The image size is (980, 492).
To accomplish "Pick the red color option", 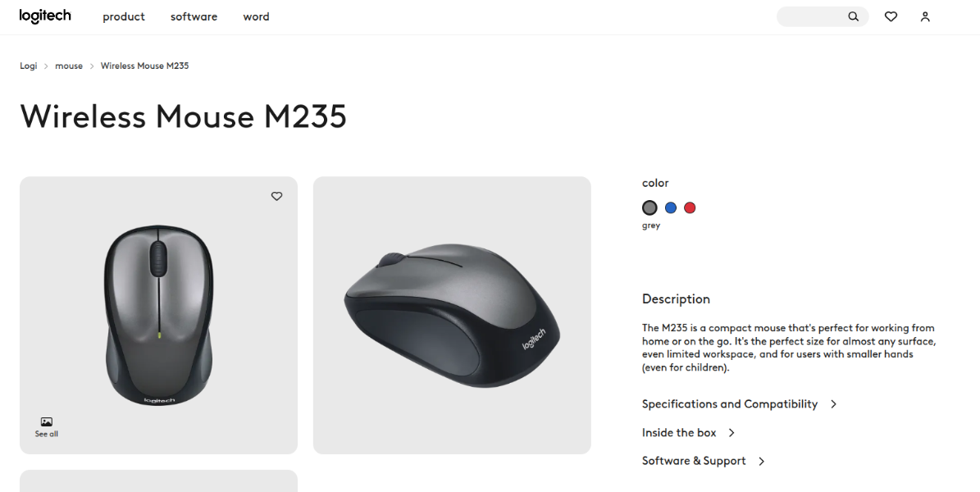I will [690, 207].
